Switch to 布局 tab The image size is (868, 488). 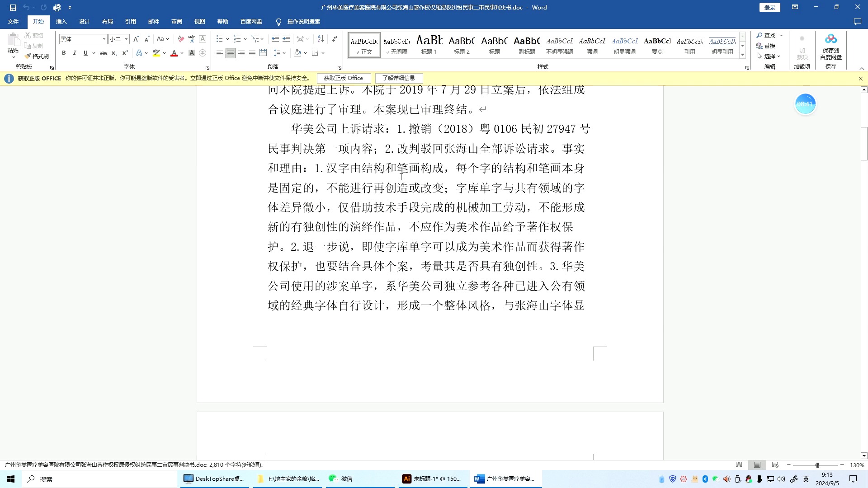pos(107,22)
